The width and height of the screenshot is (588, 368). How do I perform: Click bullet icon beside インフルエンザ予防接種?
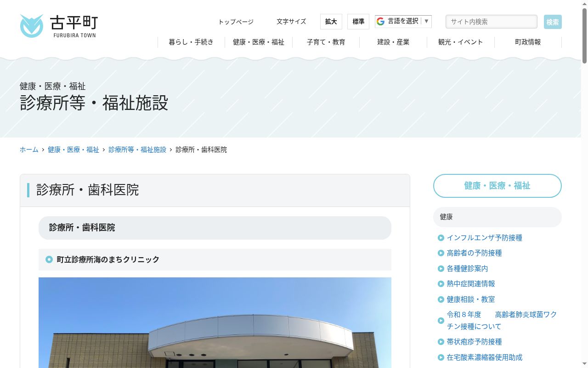[x=441, y=238]
